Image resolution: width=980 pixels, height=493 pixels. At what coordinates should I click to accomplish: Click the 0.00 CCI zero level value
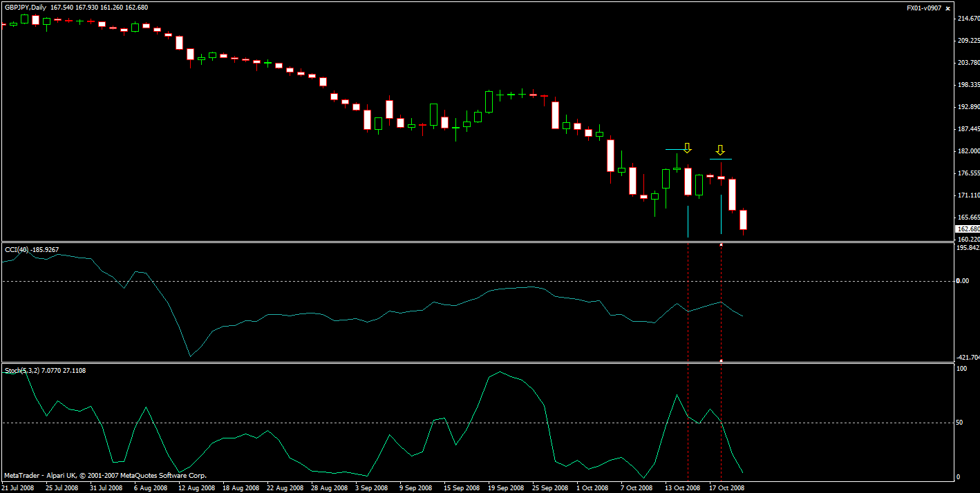pos(963,281)
